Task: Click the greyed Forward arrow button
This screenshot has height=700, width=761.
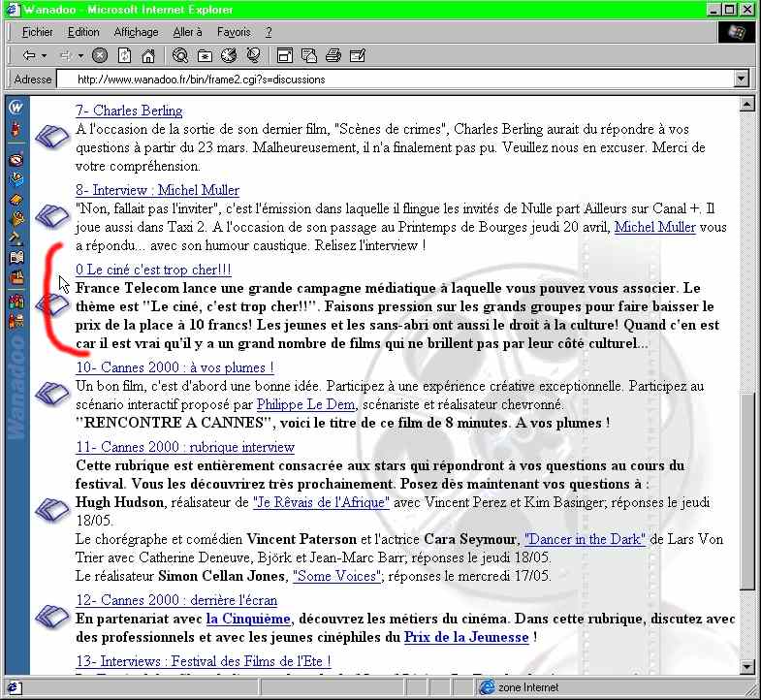Action: click(66, 56)
